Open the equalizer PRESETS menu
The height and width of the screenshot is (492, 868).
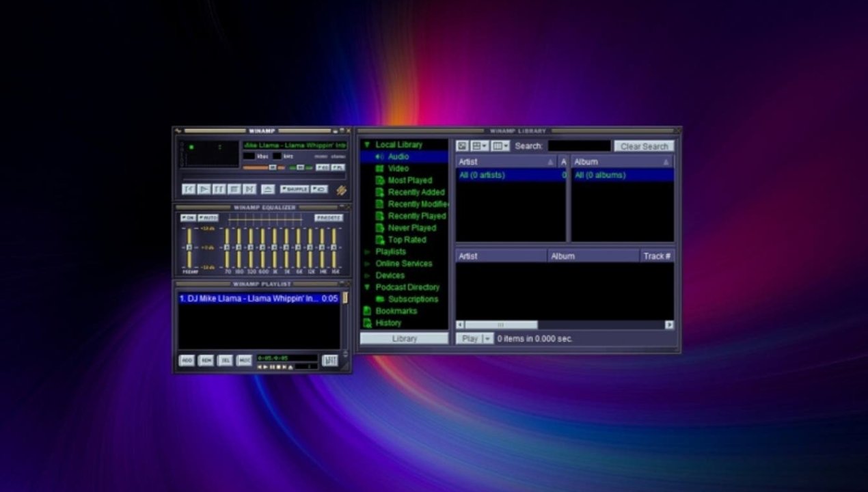coord(329,218)
